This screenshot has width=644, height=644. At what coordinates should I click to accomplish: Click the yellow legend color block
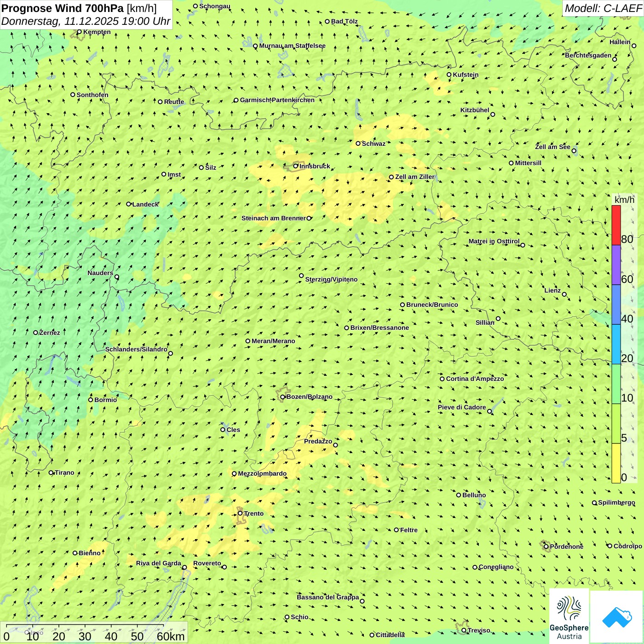pos(616,463)
